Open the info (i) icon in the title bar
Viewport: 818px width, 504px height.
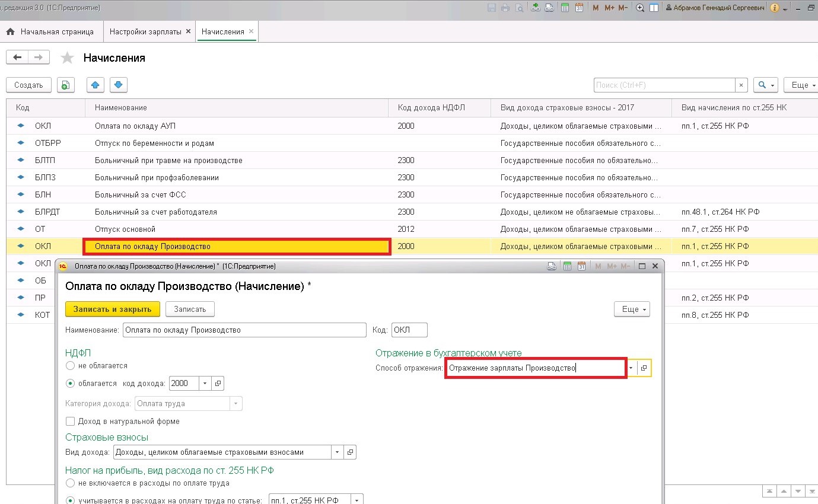click(775, 8)
